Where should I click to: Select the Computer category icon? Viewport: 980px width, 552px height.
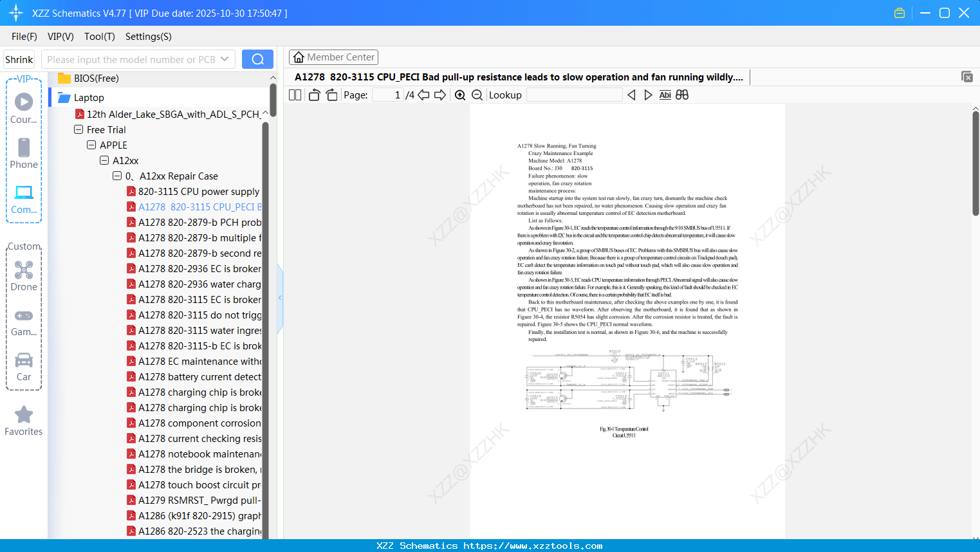click(x=24, y=198)
